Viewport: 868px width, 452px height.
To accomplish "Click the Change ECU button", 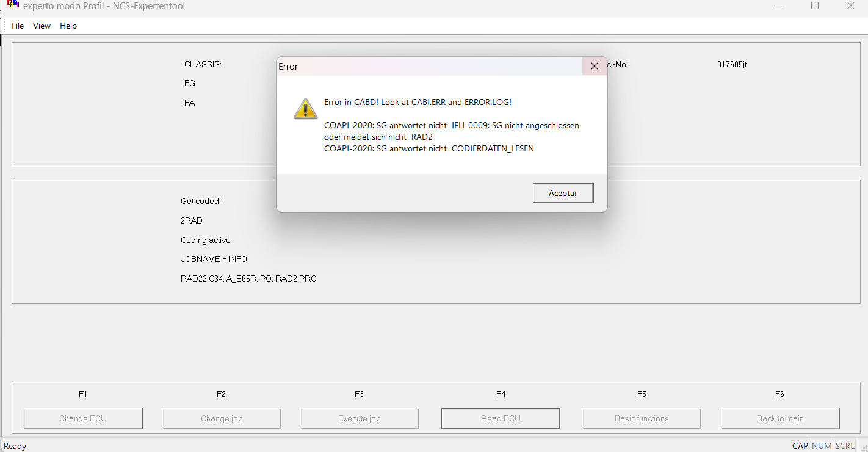I will pyautogui.click(x=83, y=418).
